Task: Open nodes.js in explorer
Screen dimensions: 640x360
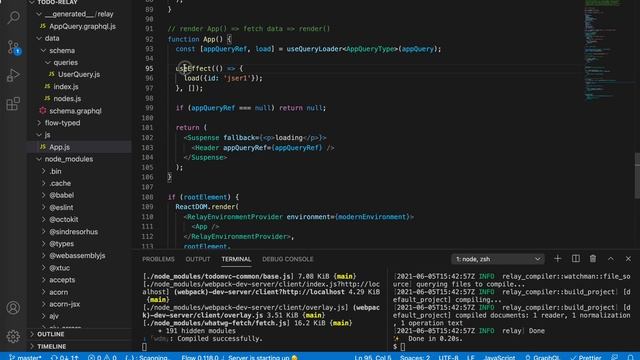Action: click(67, 98)
